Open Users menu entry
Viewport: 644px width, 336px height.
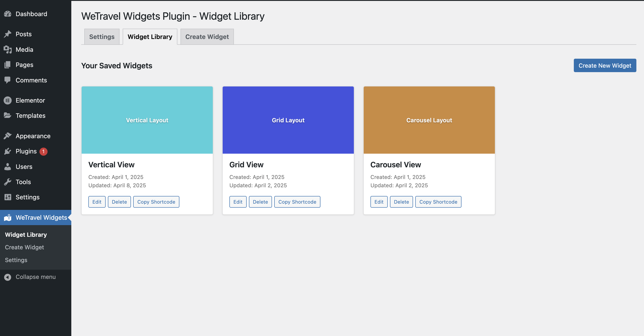point(35,167)
